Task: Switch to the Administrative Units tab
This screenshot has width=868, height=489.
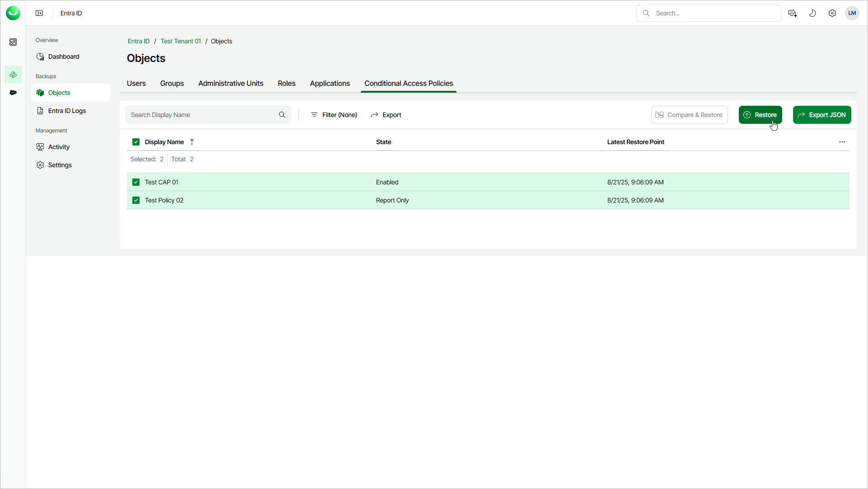Action: point(231,84)
